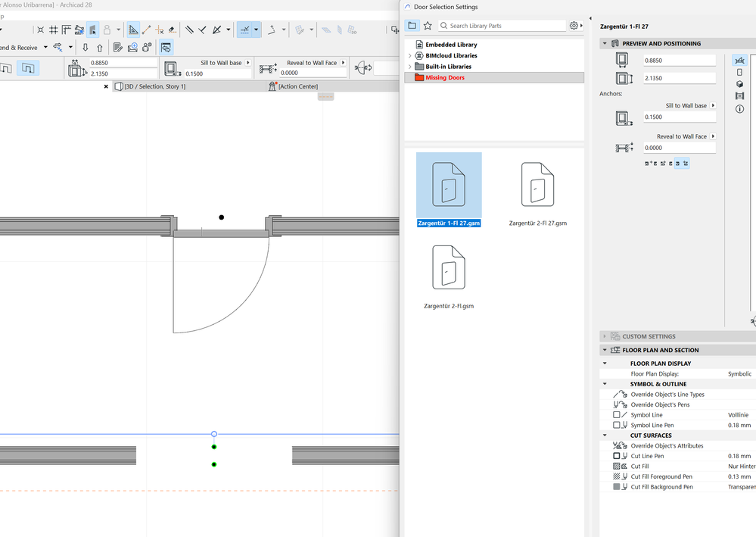Click the Send & Receive button
The image size is (756, 537).
pyautogui.click(x=19, y=47)
